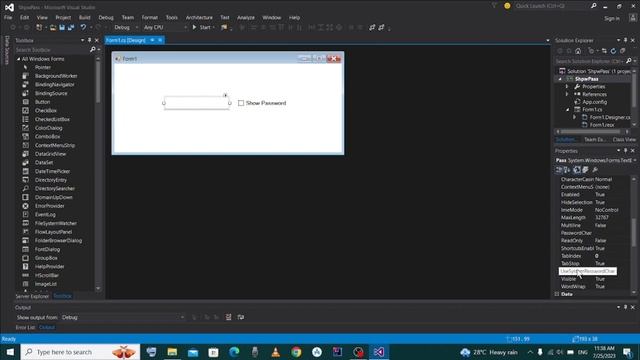Select the HelpProvider control in Toolbox

point(49,267)
